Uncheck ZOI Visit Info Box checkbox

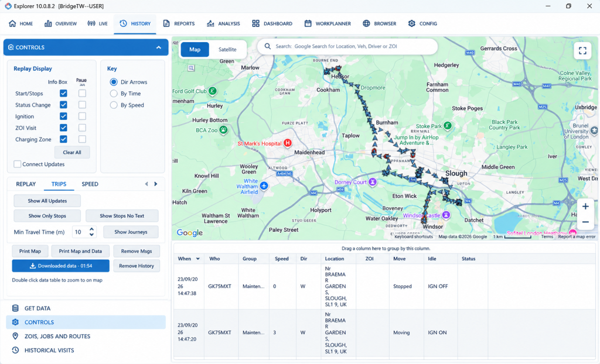click(63, 128)
